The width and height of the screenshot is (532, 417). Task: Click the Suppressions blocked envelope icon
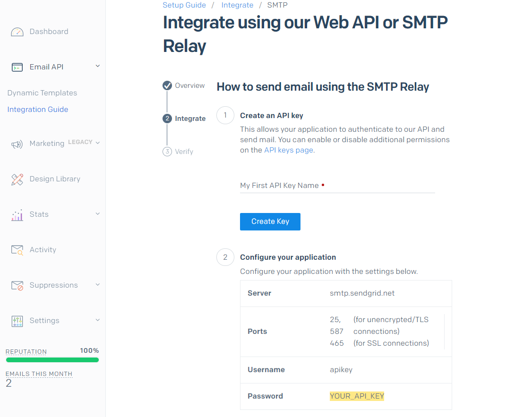pyautogui.click(x=17, y=286)
